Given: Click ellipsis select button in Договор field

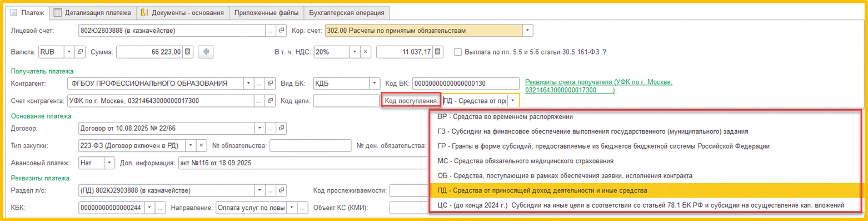Looking at the screenshot, I should (270, 129).
